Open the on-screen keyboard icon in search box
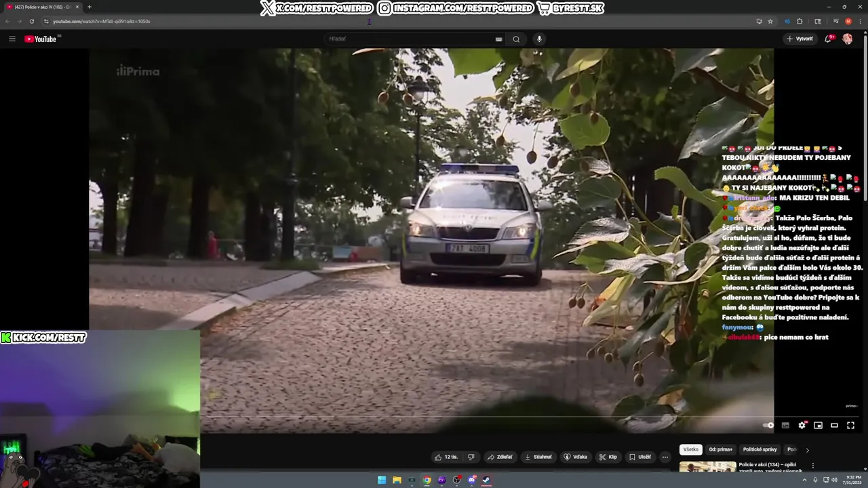Viewport: 868px width, 488px height. coord(499,39)
